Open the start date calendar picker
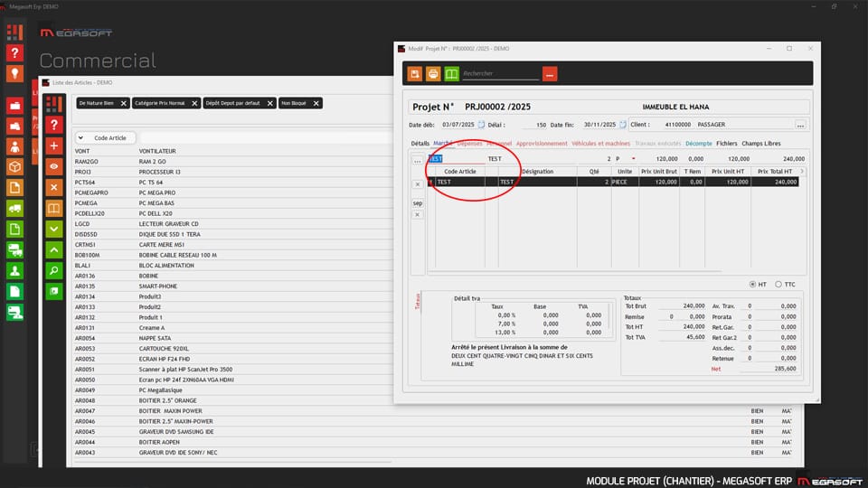The height and width of the screenshot is (488, 868). coord(481,125)
